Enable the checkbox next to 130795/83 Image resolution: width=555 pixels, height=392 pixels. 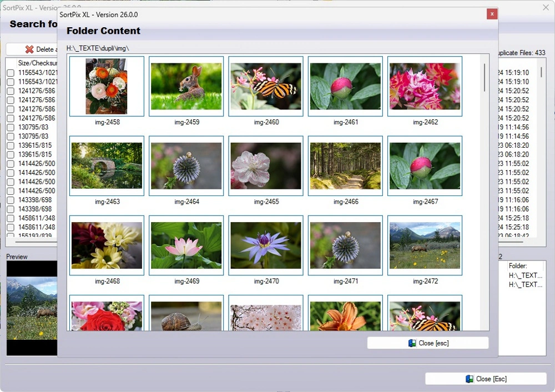pyautogui.click(x=9, y=127)
